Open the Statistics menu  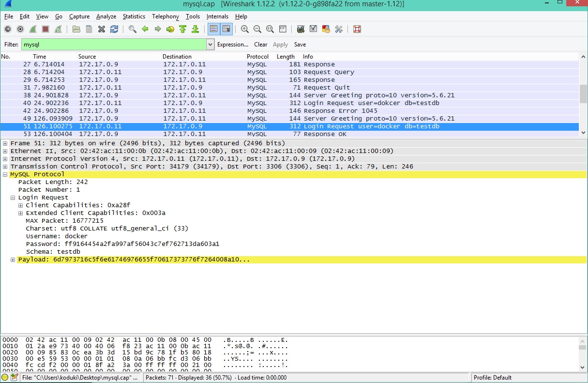tap(134, 16)
